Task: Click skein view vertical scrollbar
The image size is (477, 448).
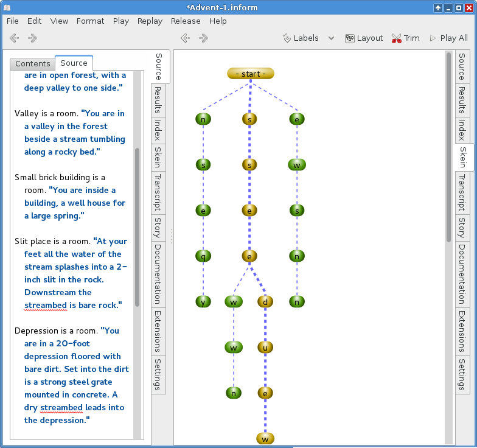Action: [x=449, y=147]
